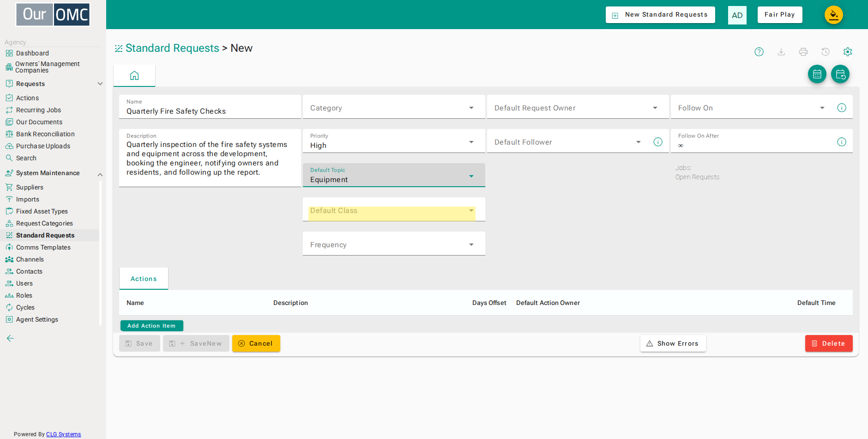Click the Name input field
This screenshot has width=868, height=439.
click(x=210, y=107)
